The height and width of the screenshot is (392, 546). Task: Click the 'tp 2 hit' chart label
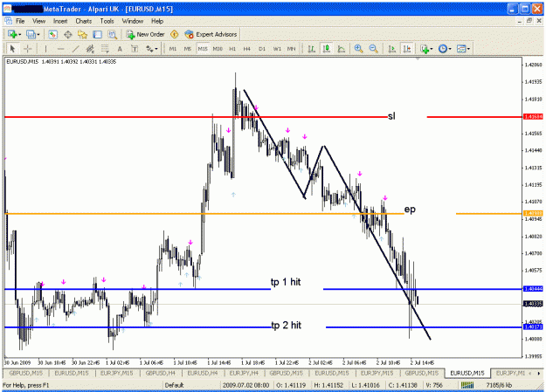pos(287,325)
